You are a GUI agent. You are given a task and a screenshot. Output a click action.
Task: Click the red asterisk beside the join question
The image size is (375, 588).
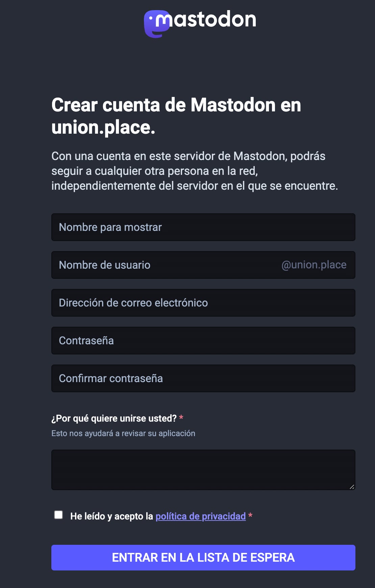181,418
